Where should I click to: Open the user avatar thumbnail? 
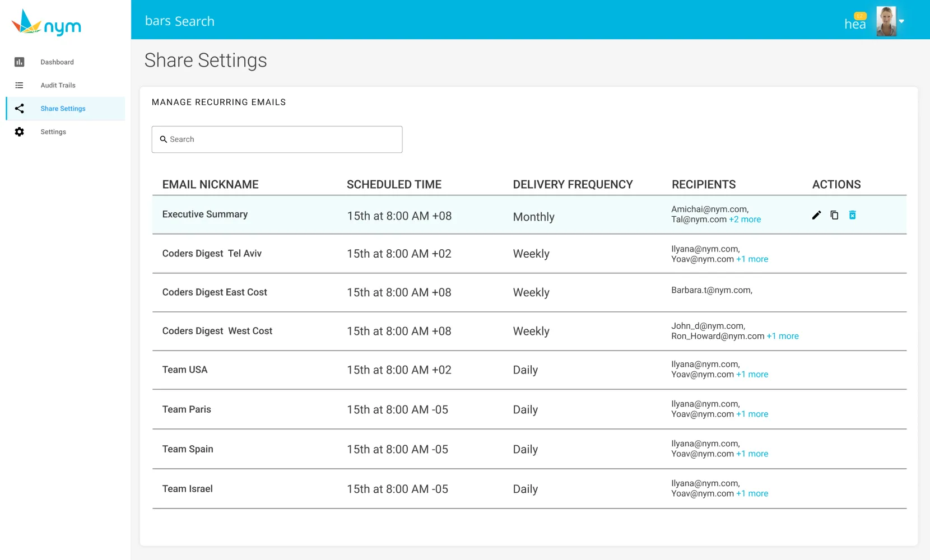point(886,21)
